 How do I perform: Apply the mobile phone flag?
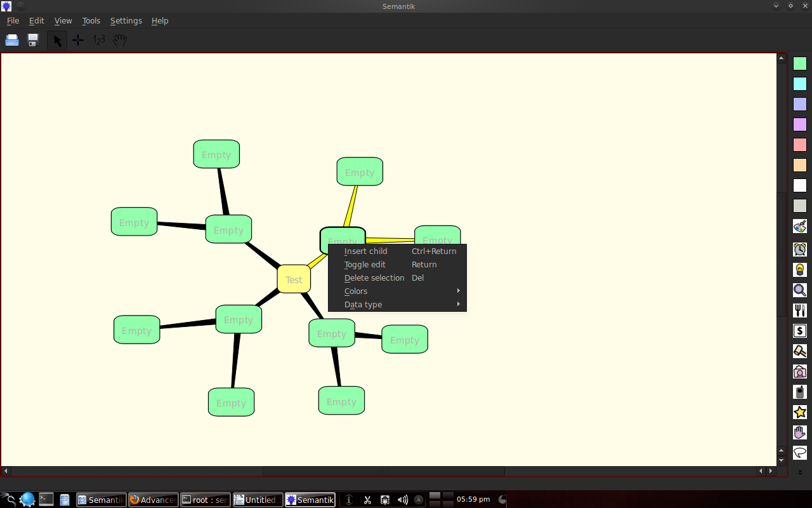coord(800,392)
